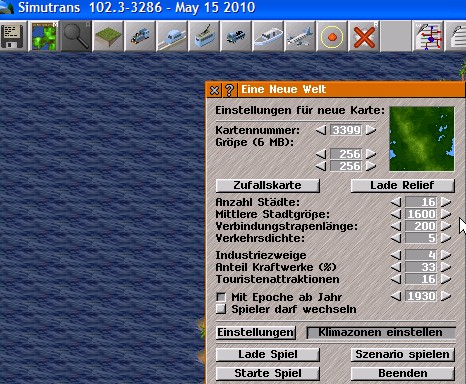The height and width of the screenshot is (384, 466).
Task: Open the line management network icon
Action: [428, 36]
